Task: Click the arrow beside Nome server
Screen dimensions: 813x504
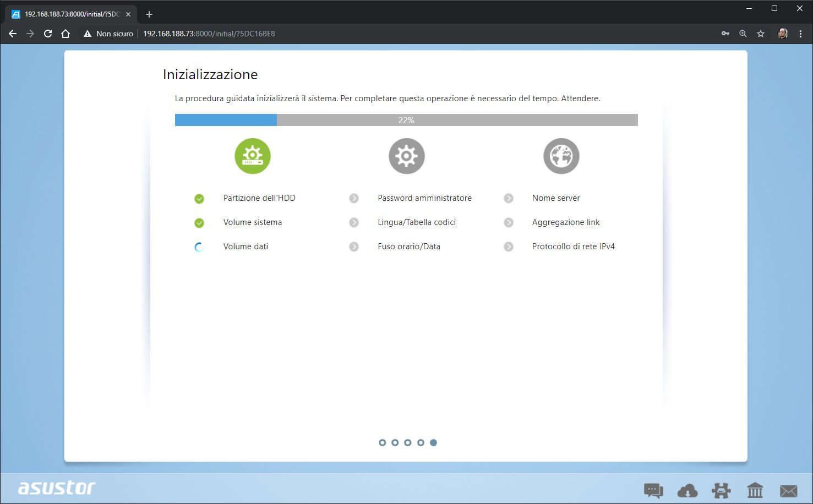Action: pos(509,198)
